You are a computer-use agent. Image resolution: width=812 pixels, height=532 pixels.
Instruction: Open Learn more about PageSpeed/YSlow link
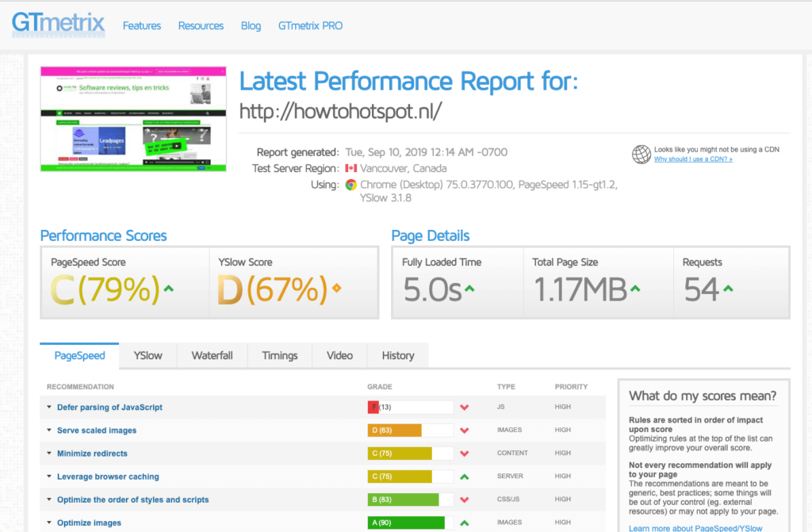tap(695, 528)
